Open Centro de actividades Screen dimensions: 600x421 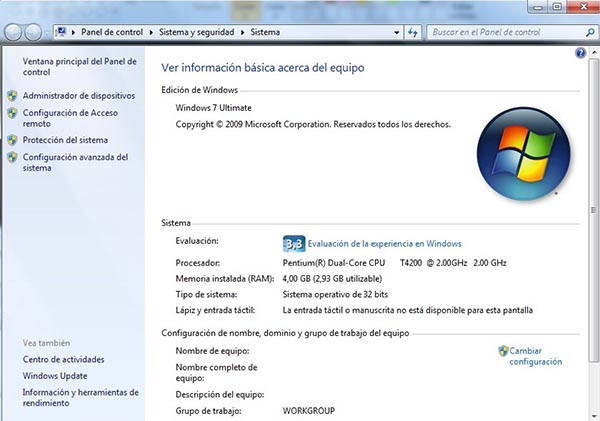pyautogui.click(x=64, y=359)
